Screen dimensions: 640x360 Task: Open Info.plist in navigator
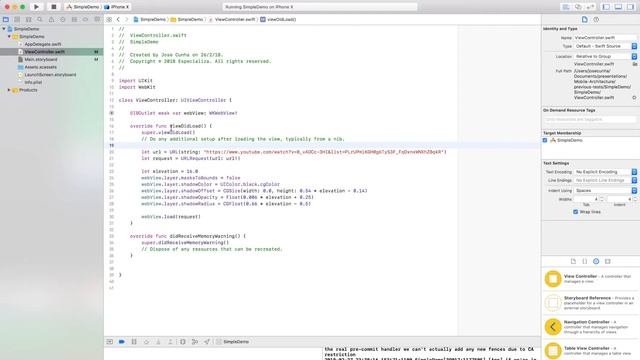pyautogui.click(x=33, y=82)
